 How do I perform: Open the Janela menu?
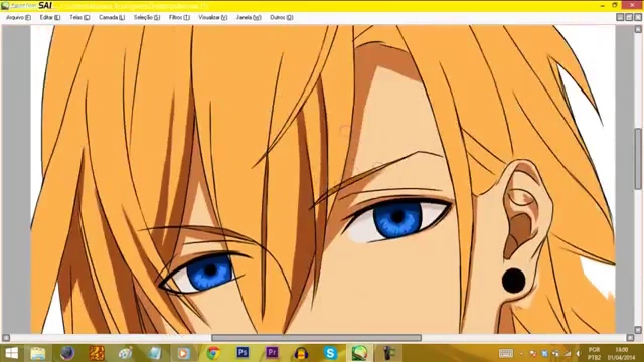point(249,18)
